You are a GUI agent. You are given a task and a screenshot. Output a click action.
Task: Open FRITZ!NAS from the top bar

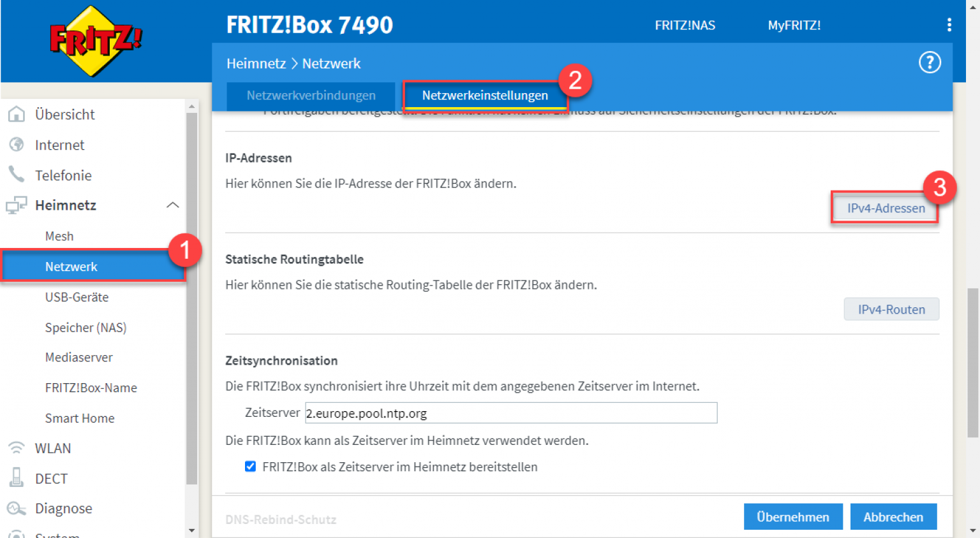[x=685, y=25]
